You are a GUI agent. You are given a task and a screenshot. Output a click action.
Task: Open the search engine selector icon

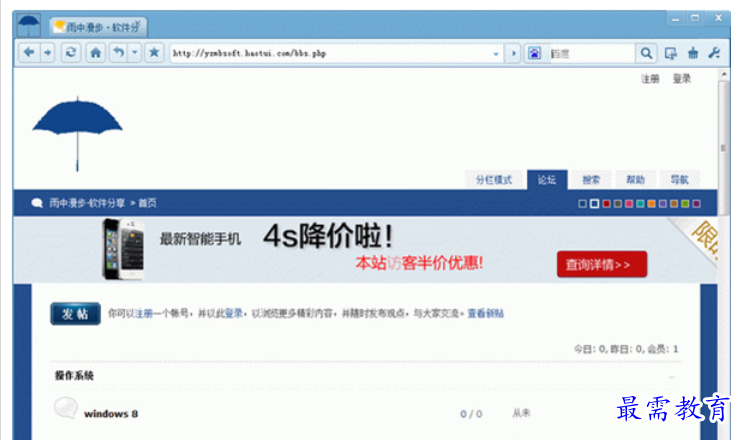(534, 53)
